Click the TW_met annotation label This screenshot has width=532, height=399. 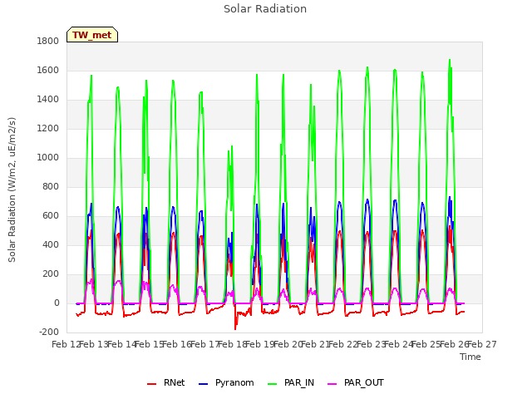tap(92, 35)
